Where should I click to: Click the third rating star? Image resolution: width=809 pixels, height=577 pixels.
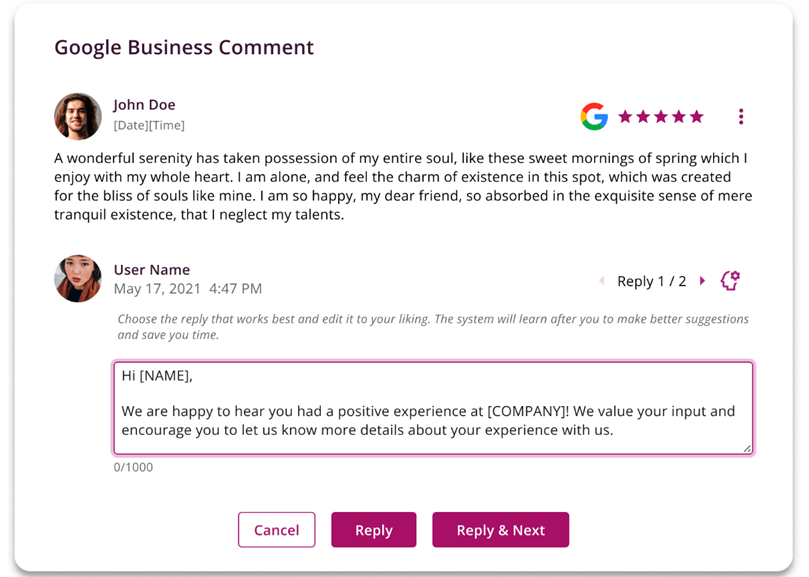point(661,116)
